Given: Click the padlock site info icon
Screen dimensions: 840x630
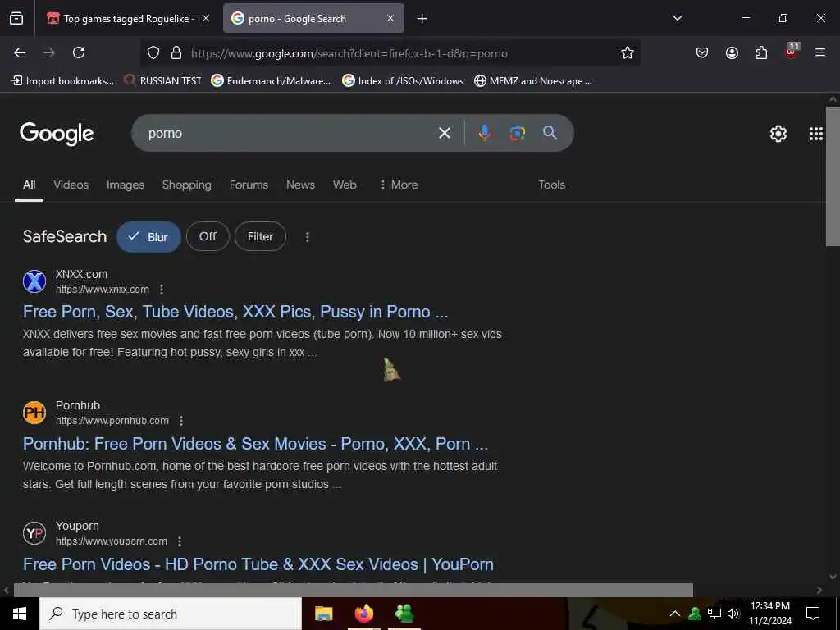Looking at the screenshot, I should [176, 53].
